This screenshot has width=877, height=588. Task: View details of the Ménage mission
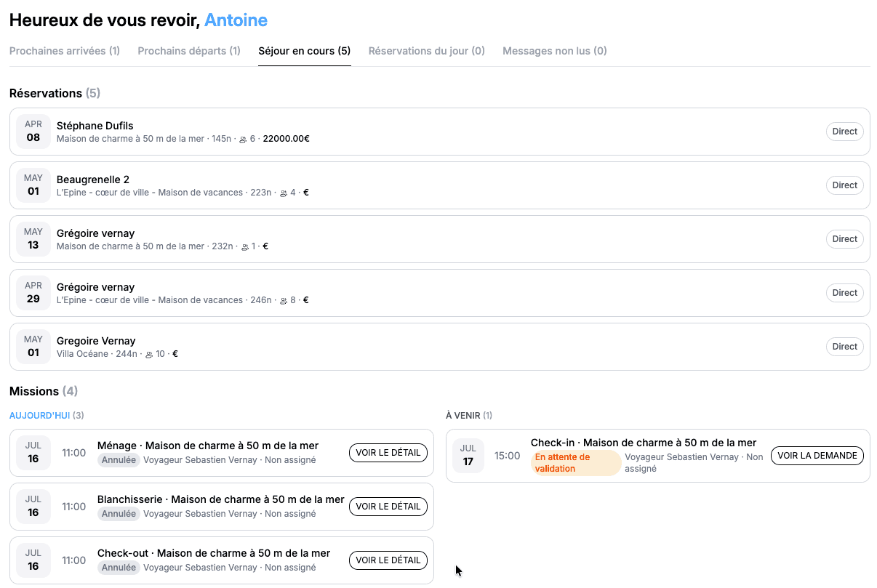(388, 453)
